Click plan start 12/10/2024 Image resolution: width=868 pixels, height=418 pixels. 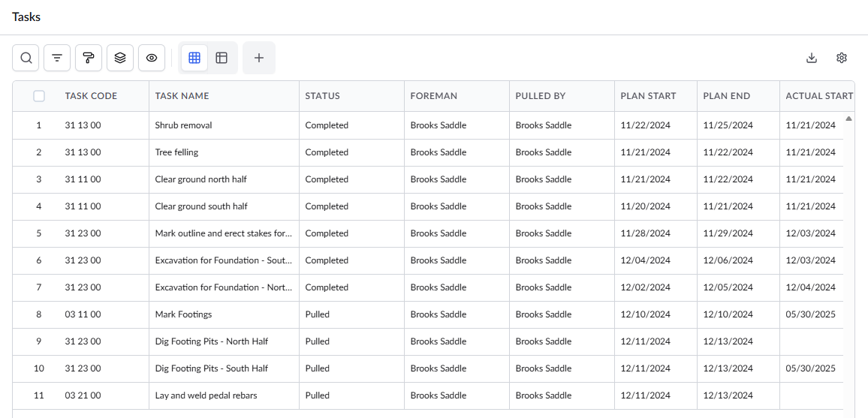click(646, 314)
